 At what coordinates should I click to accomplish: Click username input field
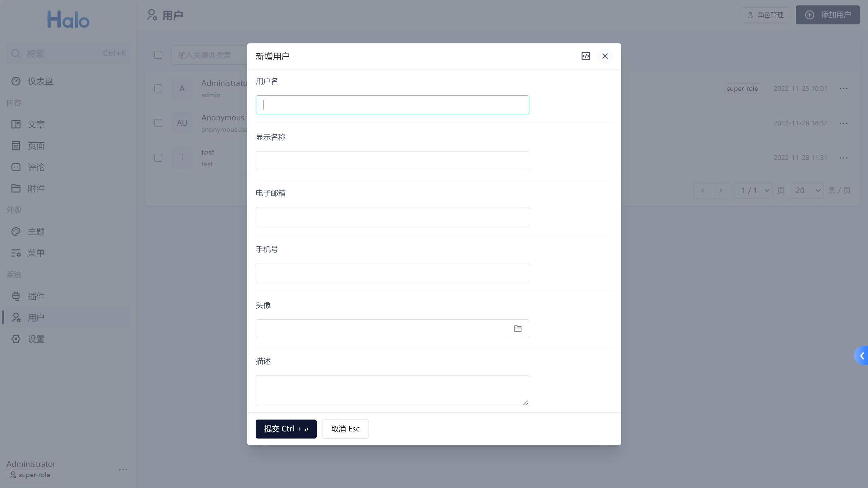pyautogui.click(x=392, y=105)
